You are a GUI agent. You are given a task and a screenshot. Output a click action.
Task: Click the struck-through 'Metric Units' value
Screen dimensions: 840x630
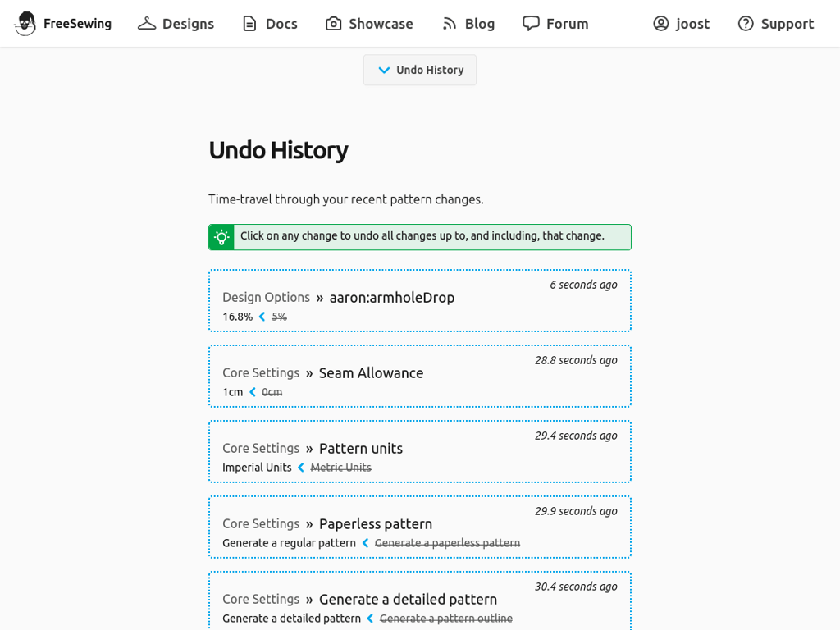point(340,468)
